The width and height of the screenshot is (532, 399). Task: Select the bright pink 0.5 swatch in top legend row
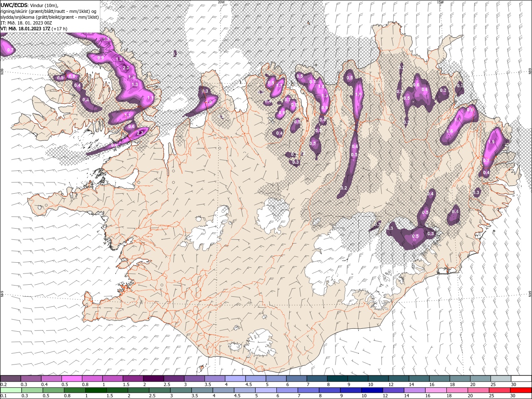click(72, 379)
